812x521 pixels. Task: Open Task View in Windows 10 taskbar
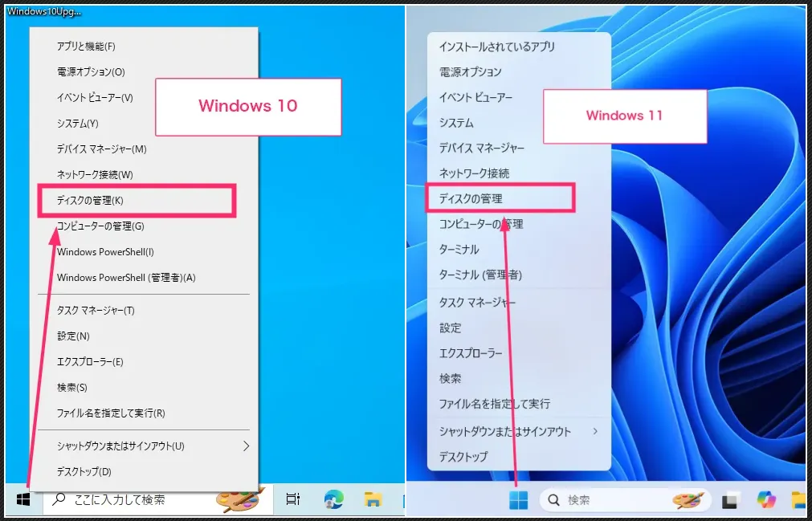293,499
